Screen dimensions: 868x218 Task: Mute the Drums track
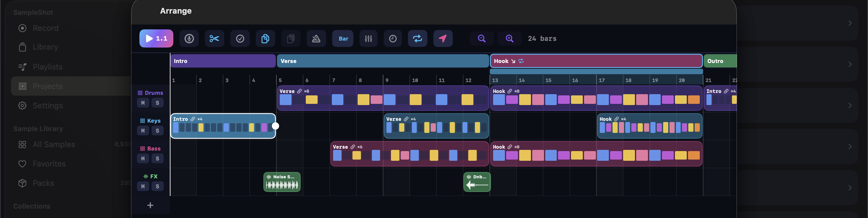(x=143, y=103)
